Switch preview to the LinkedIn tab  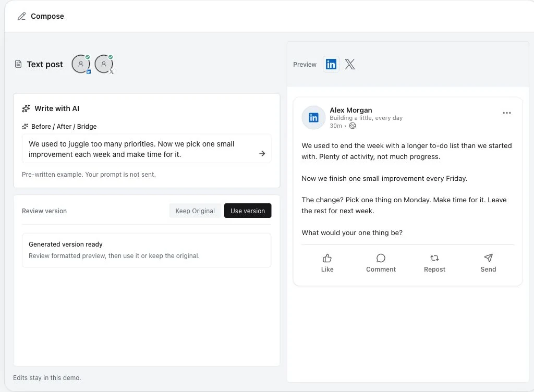tap(331, 64)
